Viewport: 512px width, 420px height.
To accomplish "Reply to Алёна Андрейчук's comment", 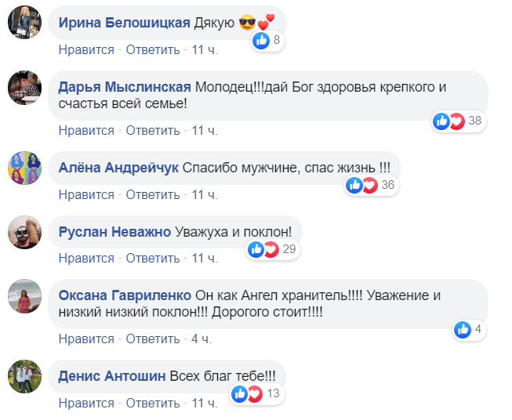I will [153, 194].
